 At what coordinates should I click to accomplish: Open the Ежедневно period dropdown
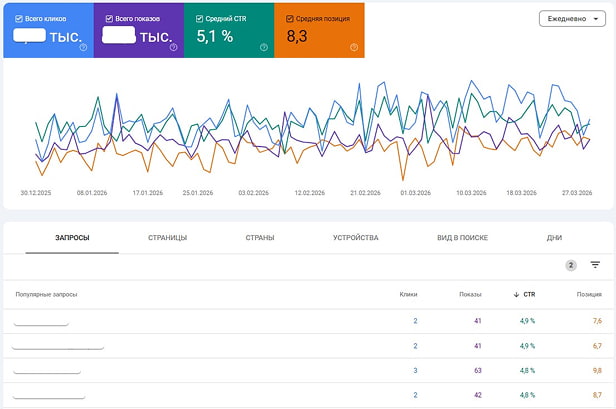[569, 18]
